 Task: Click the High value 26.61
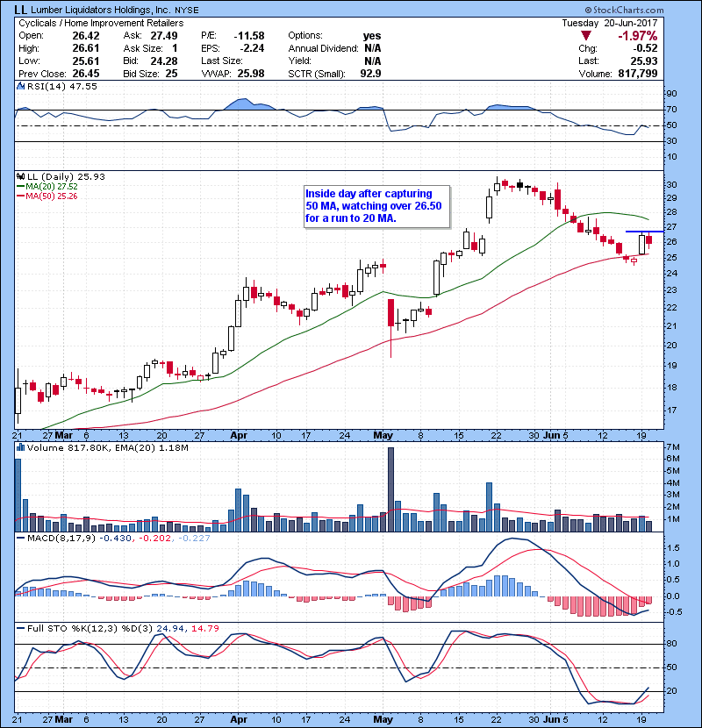[86, 48]
